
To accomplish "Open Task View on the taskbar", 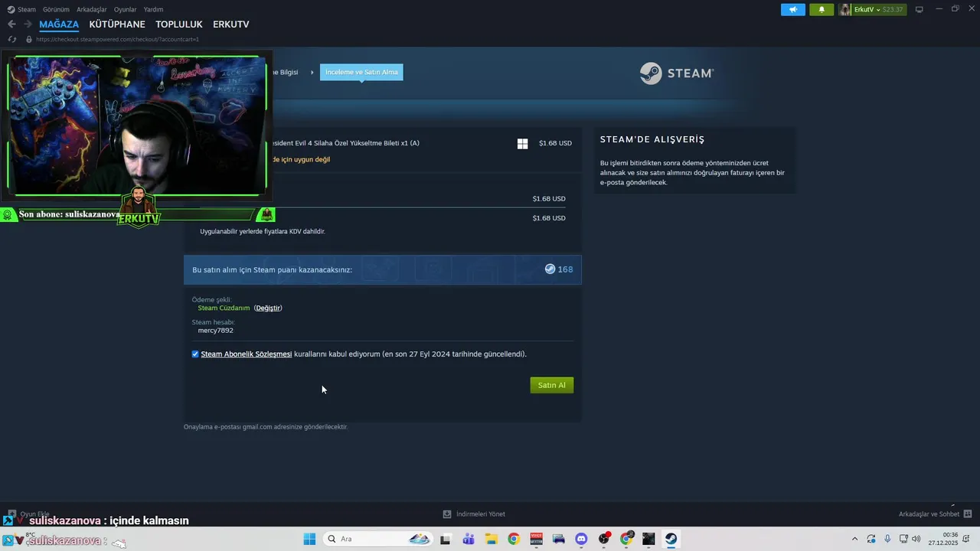I will pos(445,539).
